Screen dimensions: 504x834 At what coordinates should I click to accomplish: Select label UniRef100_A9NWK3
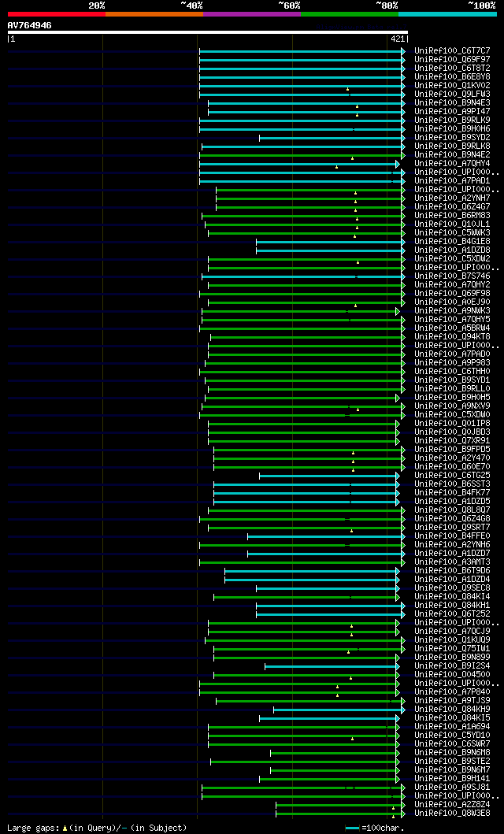click(x=453, y=311)
